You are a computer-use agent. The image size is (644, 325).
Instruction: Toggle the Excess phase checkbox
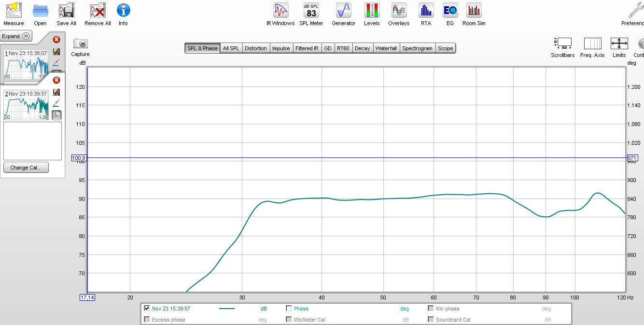point(147,319)
